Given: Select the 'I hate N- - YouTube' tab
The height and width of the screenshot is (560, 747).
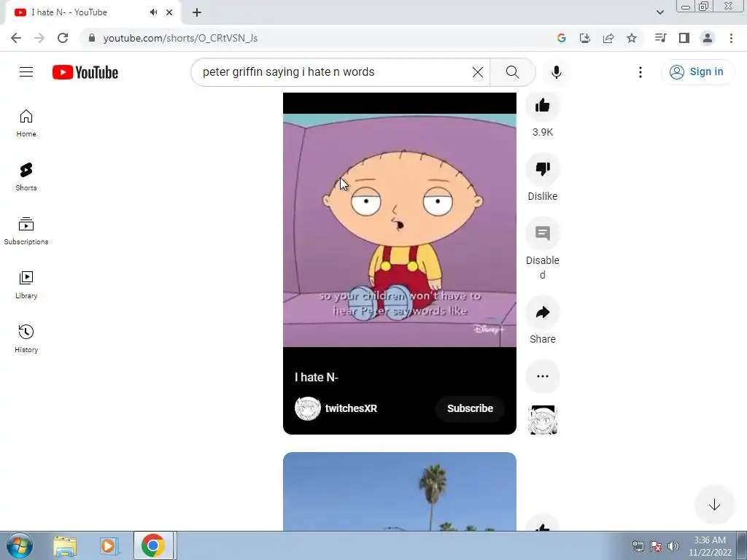Looking at the screenshot, I should 93,12.
